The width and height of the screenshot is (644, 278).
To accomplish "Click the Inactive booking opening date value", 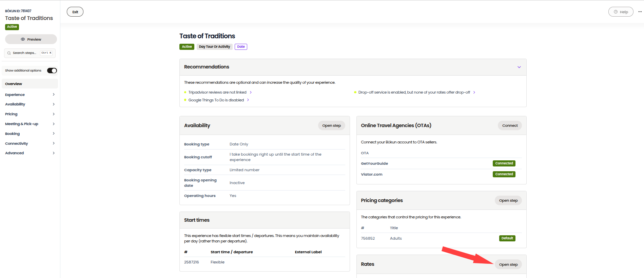I will [237, 183].
